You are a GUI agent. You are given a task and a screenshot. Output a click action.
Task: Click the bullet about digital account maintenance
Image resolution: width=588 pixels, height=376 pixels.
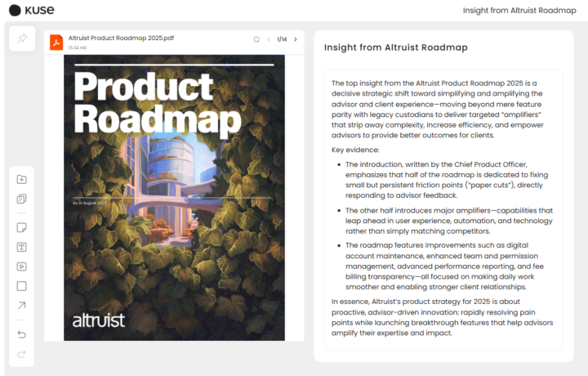click(x=443, y=266)
